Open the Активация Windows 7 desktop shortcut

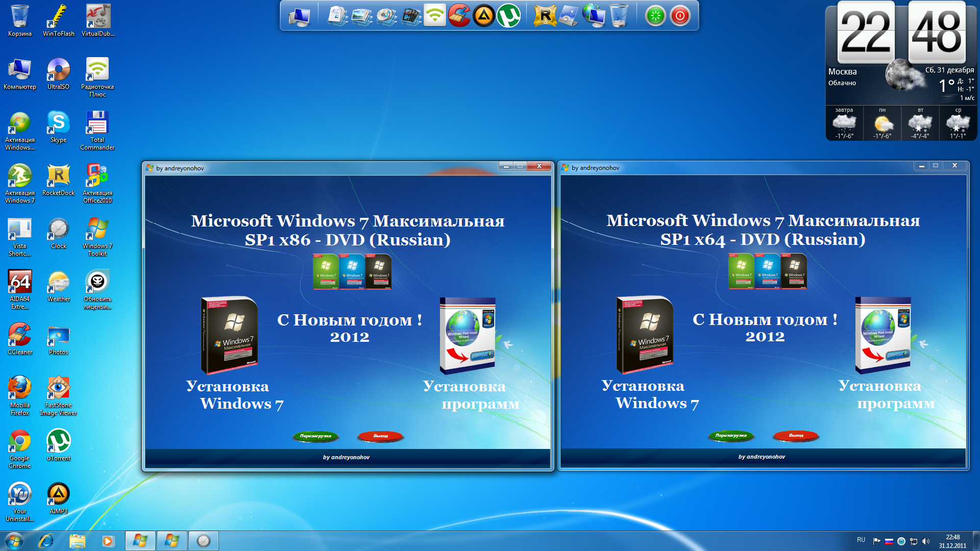[x=19, y=183]
